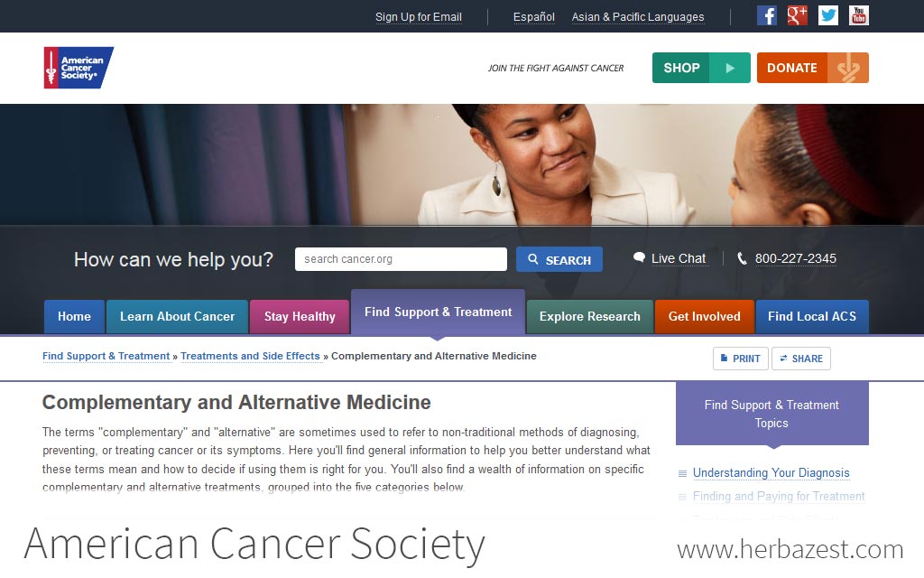Click the green SHOP button
924x578 pixels.
pyautogui.click(x=701, y=68)
